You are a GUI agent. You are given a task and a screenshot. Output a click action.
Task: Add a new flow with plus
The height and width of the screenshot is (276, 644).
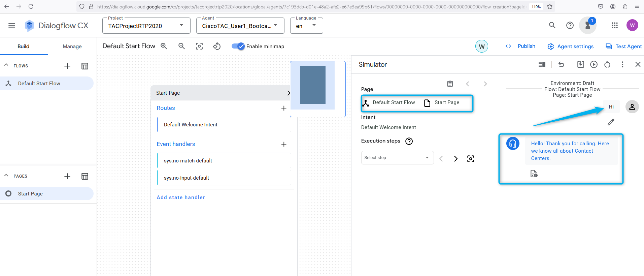(x=67, y=66)
